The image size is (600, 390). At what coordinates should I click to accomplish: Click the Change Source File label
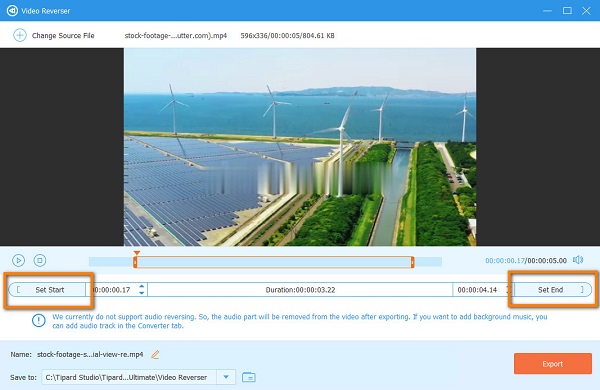(63, 35)
